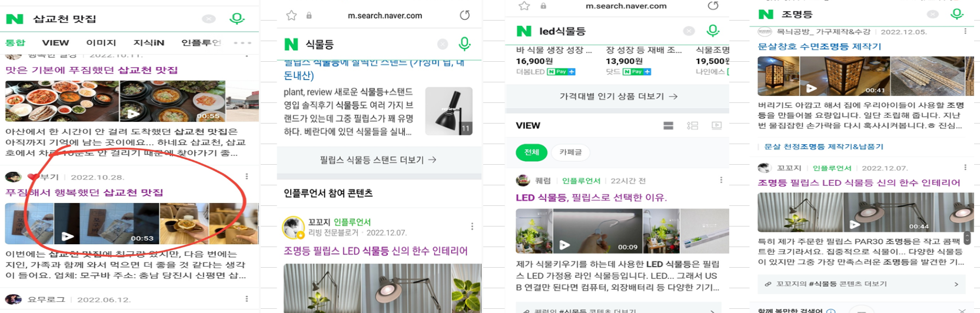Expand 필립스 식물등 스탠드 더보기
The width and height of the screenshot is (980, 313).
(378, 159)
